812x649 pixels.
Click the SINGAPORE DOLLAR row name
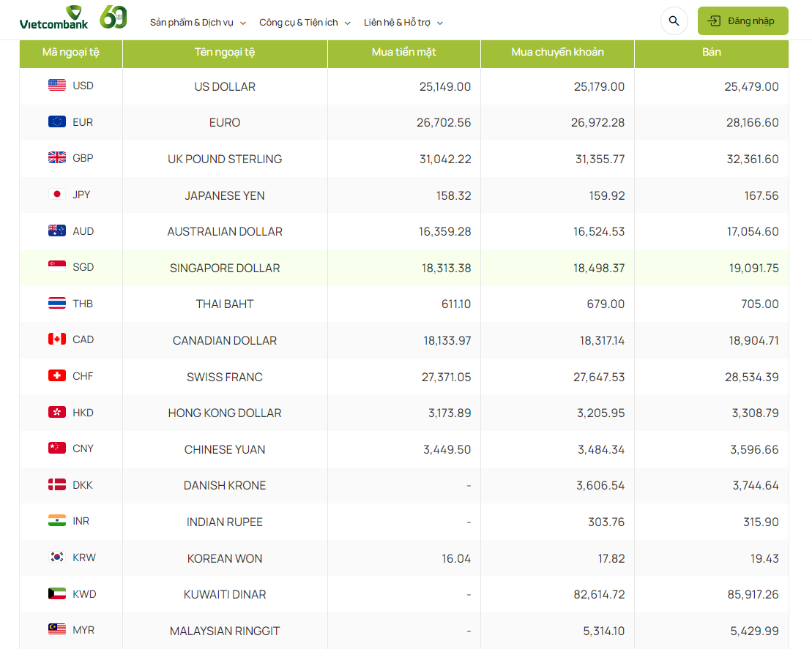pyautogui.click(x=225, y=268)
